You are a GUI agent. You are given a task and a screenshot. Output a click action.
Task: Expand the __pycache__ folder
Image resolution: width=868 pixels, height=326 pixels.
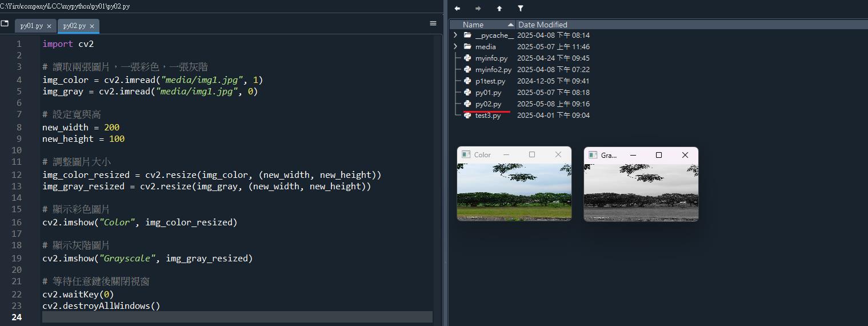455,35
